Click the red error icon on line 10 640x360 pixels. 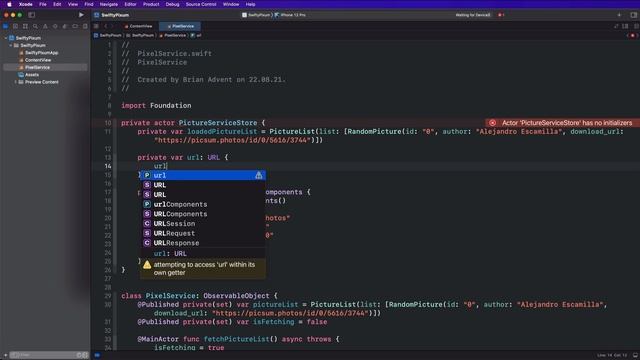493,123
